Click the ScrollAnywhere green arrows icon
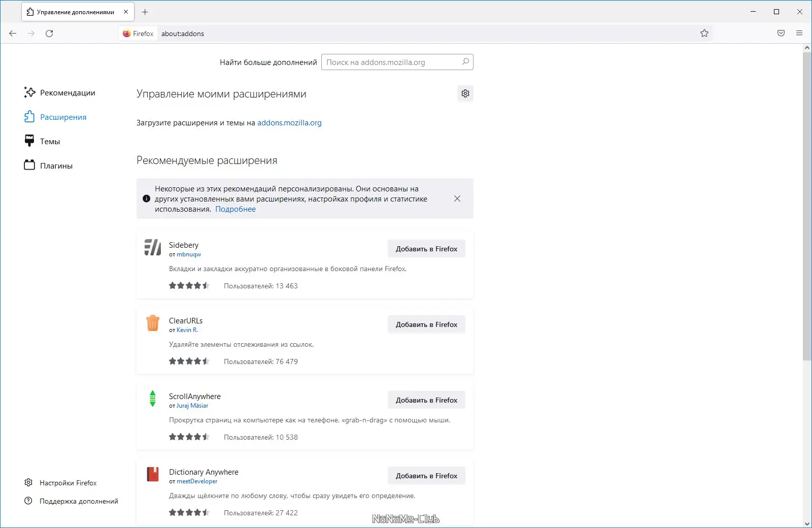 click(x=153, y=399)
